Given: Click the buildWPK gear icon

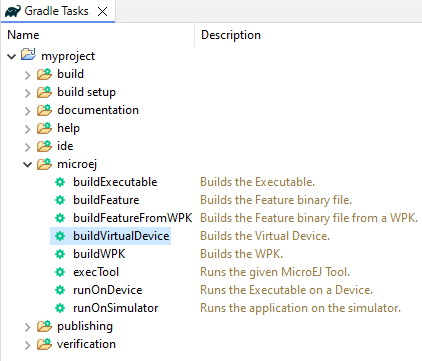Looking at the screenshot, I should [60, 254].
